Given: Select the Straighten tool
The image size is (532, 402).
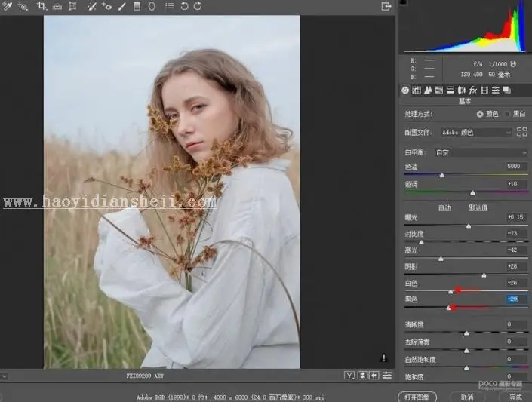Looking at the screenshot, I should (57, 6).
